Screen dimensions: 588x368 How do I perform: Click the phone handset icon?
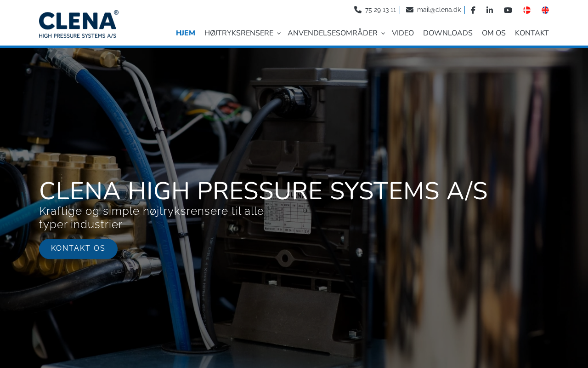[x=358, y=10]
